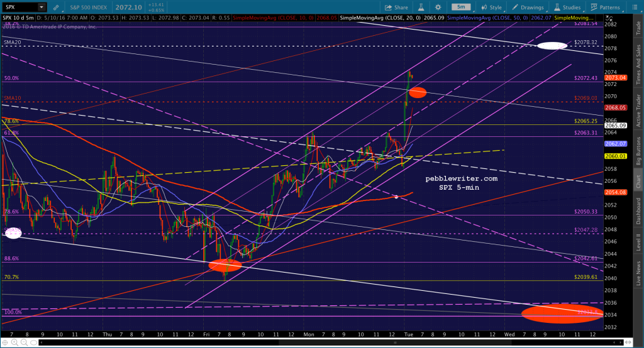Click the SPX 10 d 5m chart label
The image size is (644, 348).
[18, 18]
